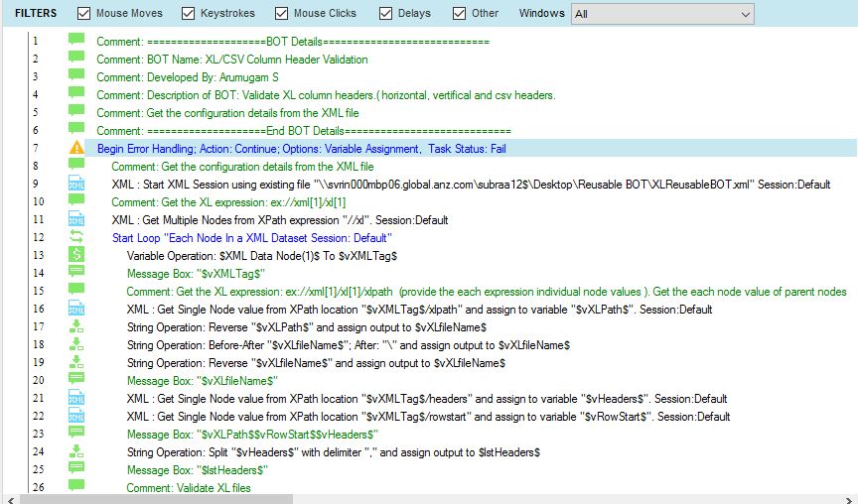The width and height of the screenshot is (858, 504).
Task: Click the message box icon on line 14
Action: (76, 273)
